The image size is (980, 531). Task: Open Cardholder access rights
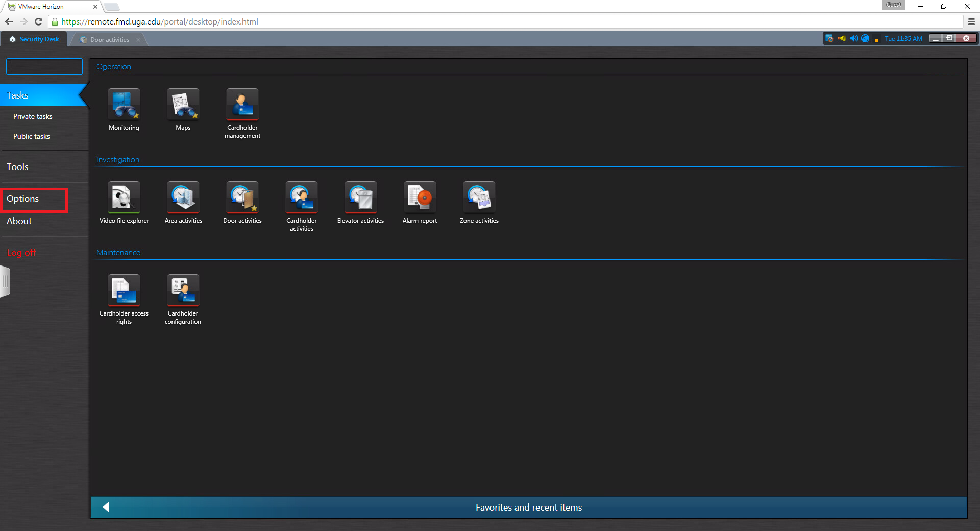click(124, 291)
